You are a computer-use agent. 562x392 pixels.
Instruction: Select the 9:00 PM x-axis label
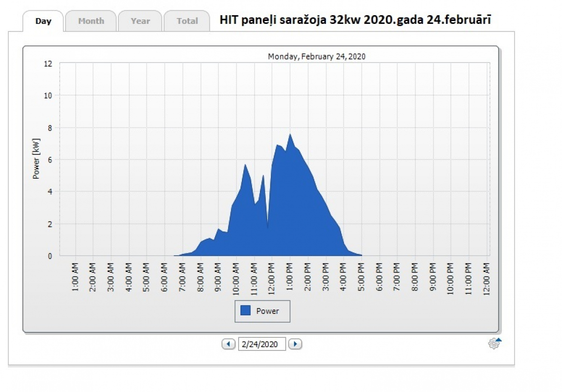(x=433, y=278)
